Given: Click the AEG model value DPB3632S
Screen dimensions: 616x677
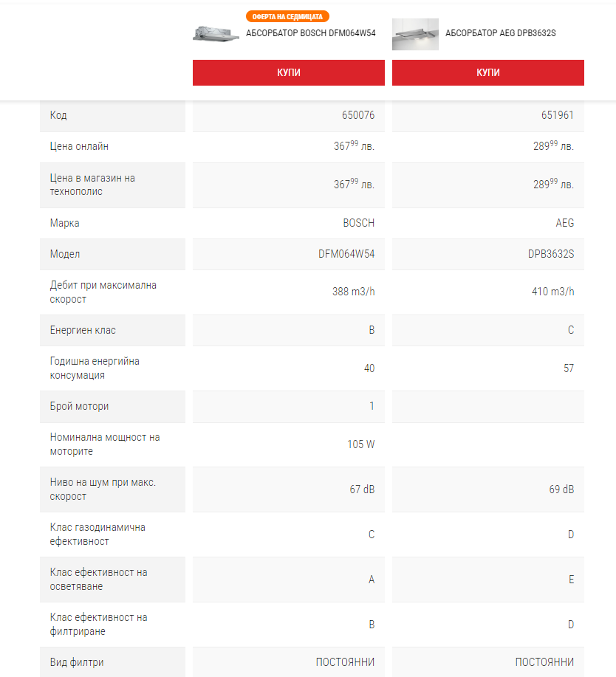Looking at the screenshot, I should click(551, 254).
